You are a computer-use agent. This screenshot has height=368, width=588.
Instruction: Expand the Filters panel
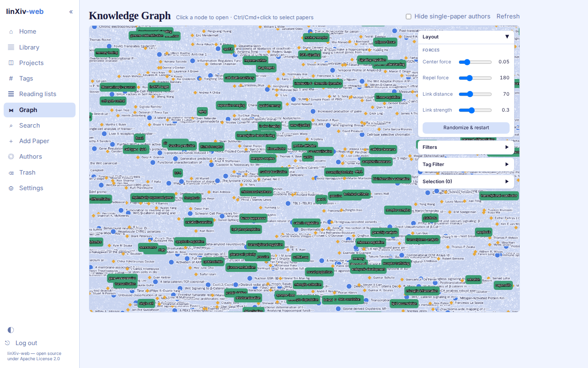(466, 147)
